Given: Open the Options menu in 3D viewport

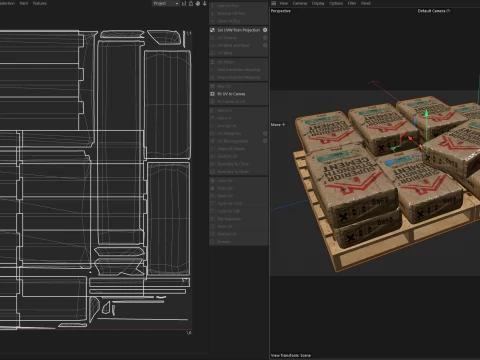Looking at the screenshot, I should 336,3.
